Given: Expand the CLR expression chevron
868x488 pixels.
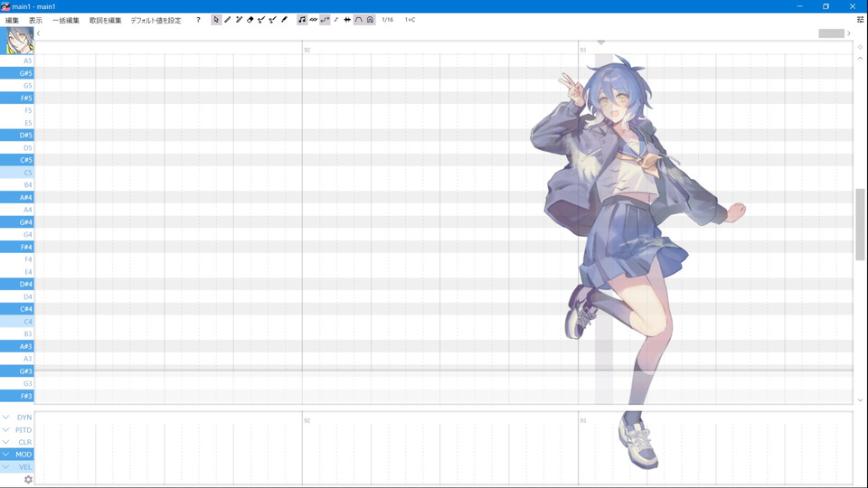Looking at the screenshot, I should [x=5, y=442].
